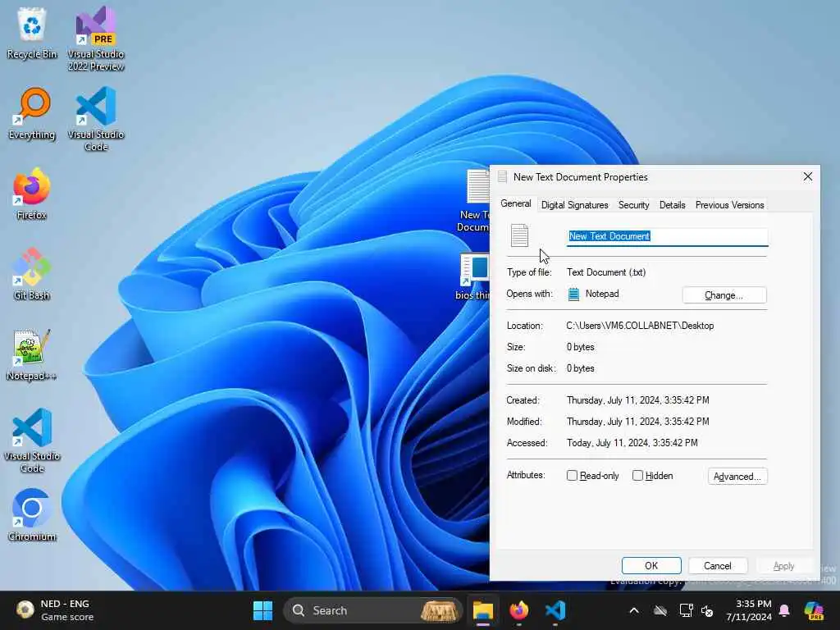Click the taskbar Search box
Screen dimensions: 840x630
pyautogui.click(x=373, y=610)
